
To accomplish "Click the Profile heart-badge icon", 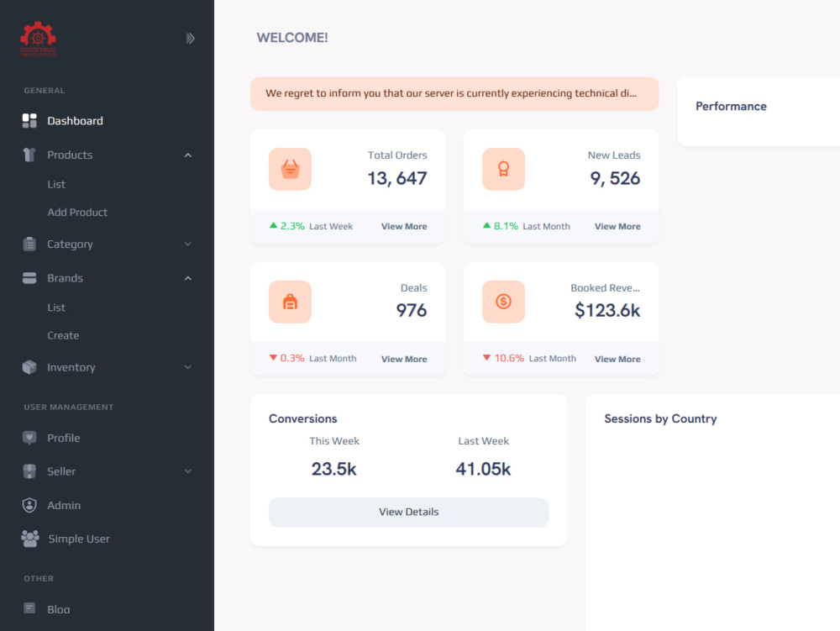I will pos(29,438).
